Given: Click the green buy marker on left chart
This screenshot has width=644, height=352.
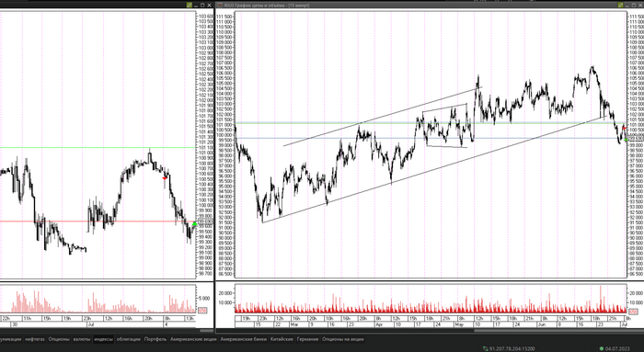Looking at the screenshot, I should [x=195, y=223].
